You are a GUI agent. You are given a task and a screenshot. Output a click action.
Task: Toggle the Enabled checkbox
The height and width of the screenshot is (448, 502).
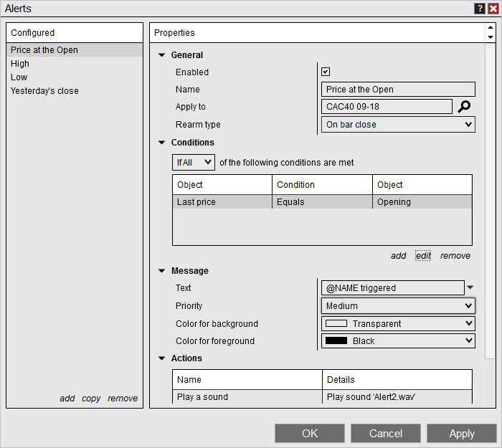click(x=326, y=72)
